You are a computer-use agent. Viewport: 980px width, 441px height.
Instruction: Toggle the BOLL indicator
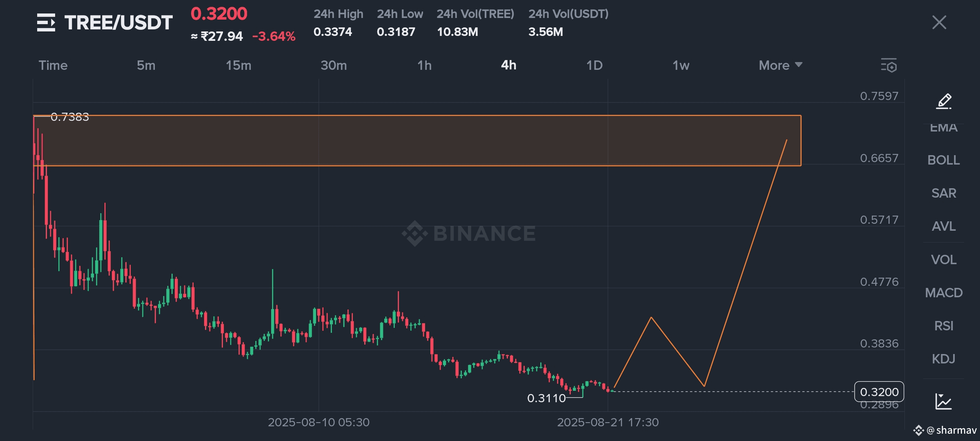coord(943,160)
